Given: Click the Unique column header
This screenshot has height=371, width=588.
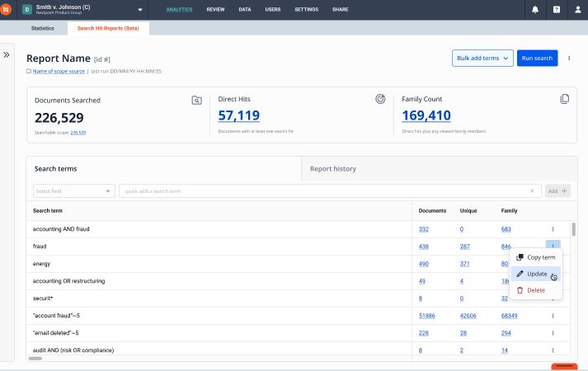Looking at the screenshot, I should click(x=468, y=210).
